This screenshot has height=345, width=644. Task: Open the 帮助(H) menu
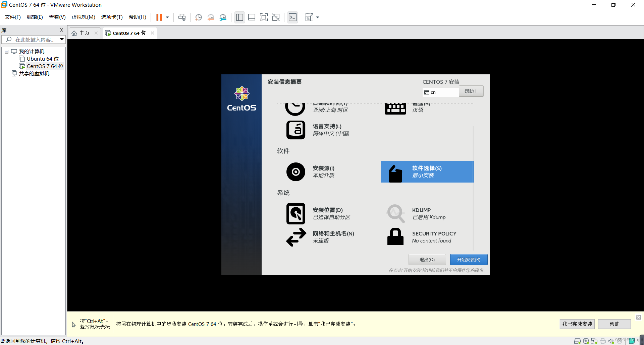coord(138,17)
